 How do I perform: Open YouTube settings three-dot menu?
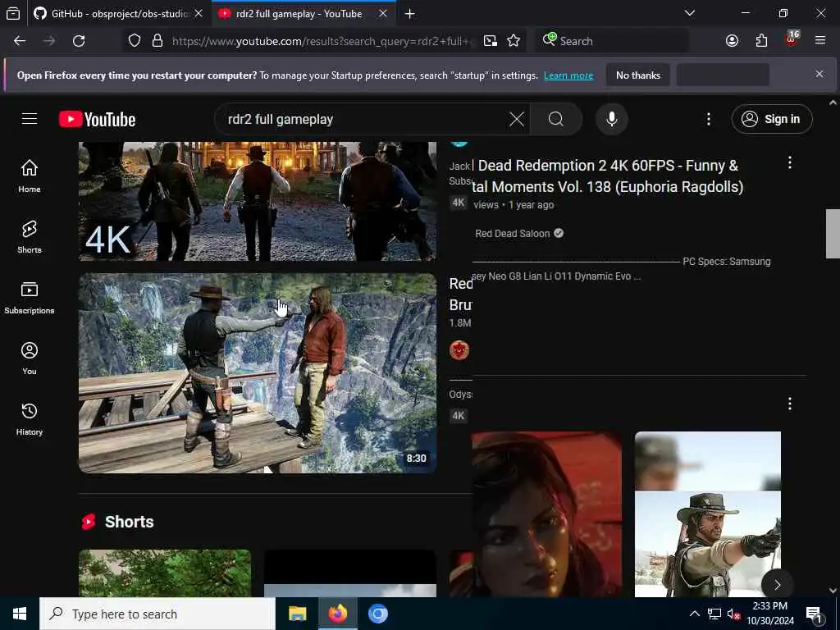coord(708,119)
